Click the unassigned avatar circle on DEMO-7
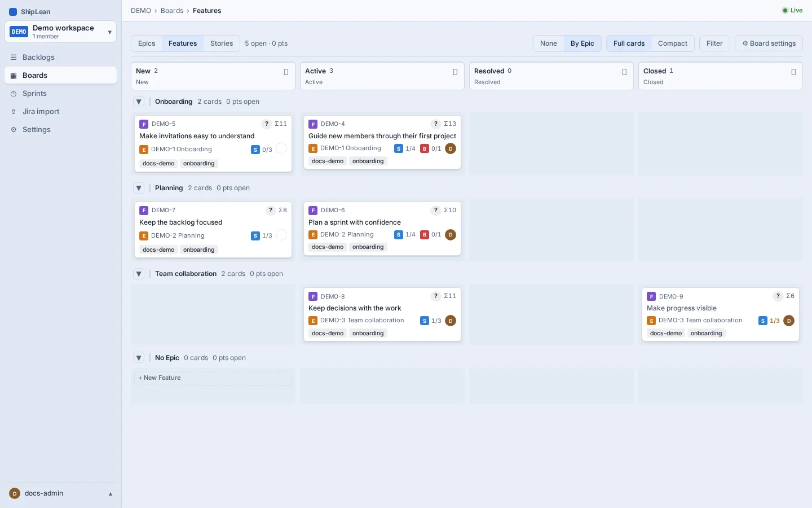This screenshot has width=812, height=508. pyautogui.click(x=281, y=235)
